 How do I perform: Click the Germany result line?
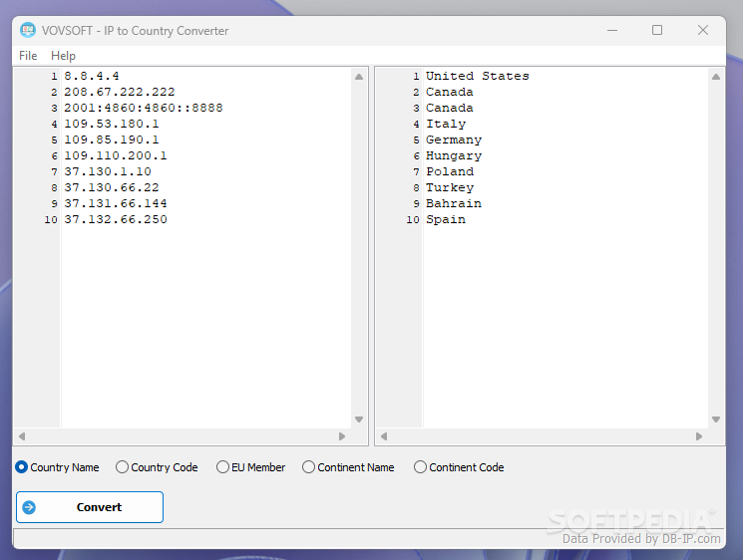tap(454, 140)
